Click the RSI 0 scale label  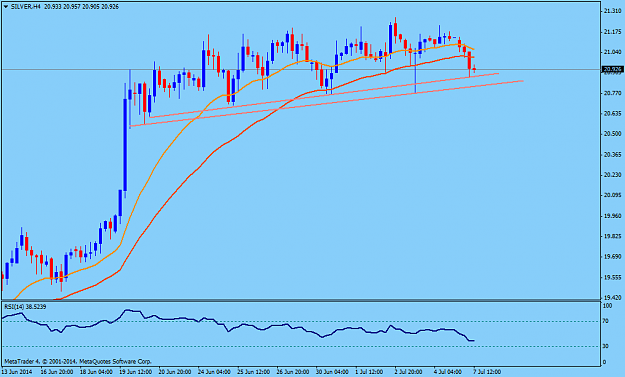coord(605,362)
